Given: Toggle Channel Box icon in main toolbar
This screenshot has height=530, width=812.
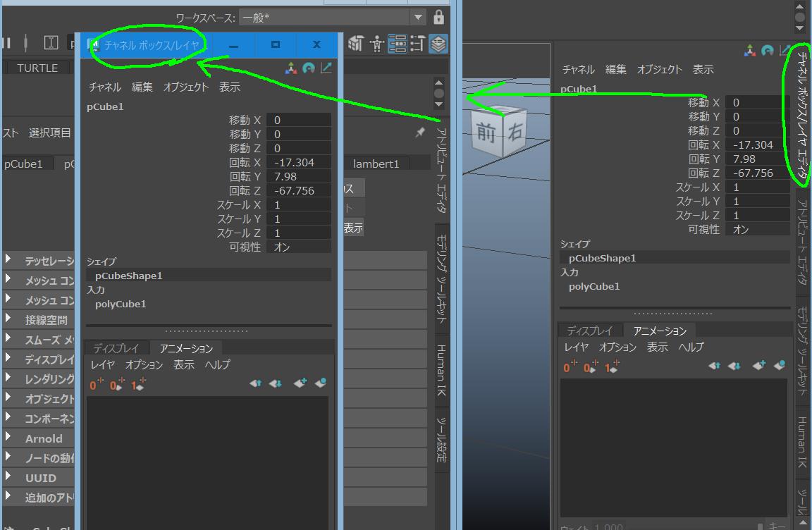Looking at the screenshot, I should click(x=438, y=44).
